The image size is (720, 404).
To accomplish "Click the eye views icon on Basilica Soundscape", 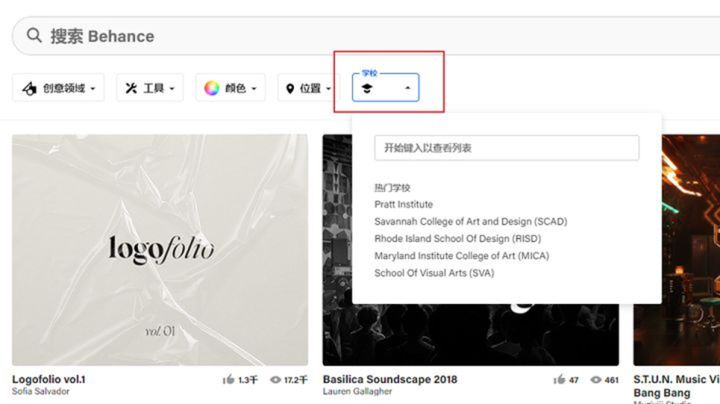I will pos(598,380).
